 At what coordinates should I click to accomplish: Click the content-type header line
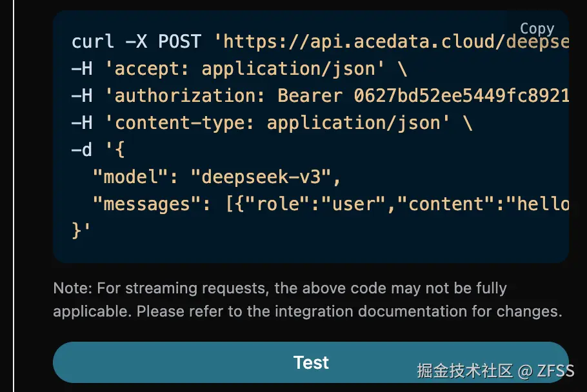point(271,123)
